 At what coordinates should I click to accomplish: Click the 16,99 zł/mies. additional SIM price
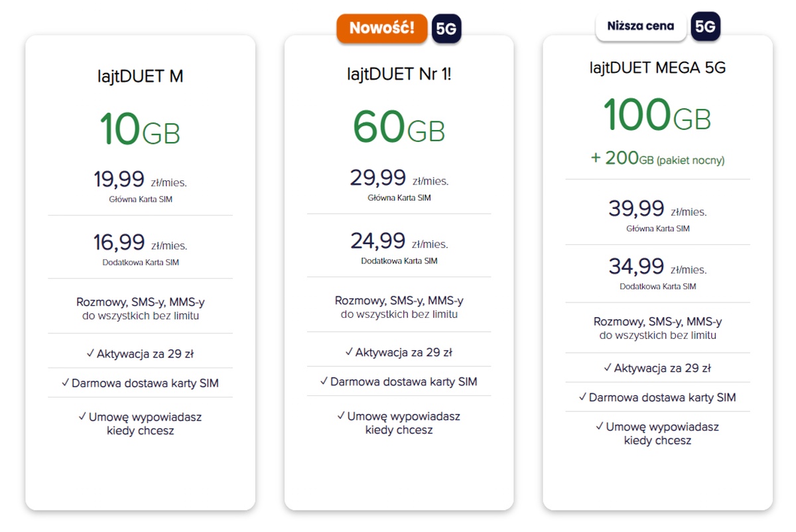click(140, 243)
